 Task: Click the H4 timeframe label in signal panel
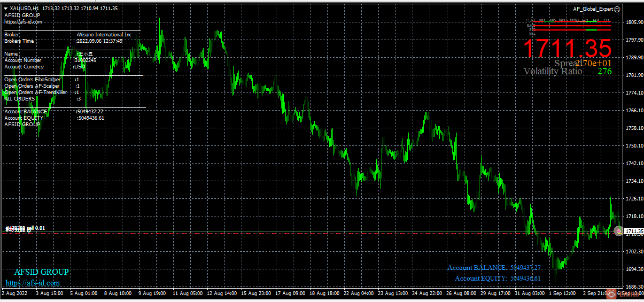(x=596, y=20)
